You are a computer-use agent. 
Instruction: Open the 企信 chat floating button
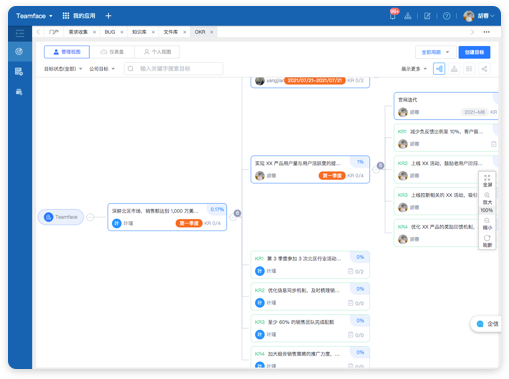coord(487,324)
